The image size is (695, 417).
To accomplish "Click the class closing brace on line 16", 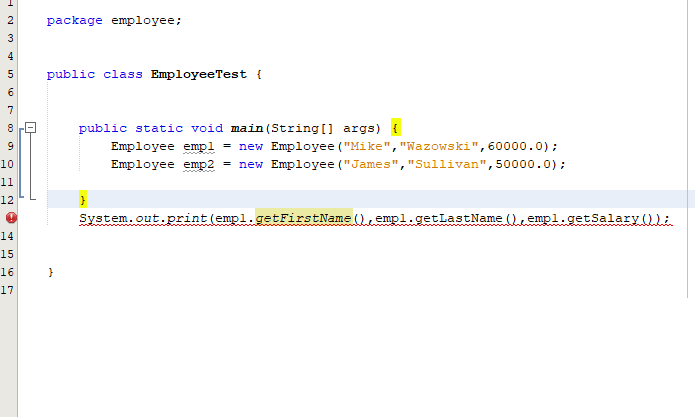I will tap(51, 272).
